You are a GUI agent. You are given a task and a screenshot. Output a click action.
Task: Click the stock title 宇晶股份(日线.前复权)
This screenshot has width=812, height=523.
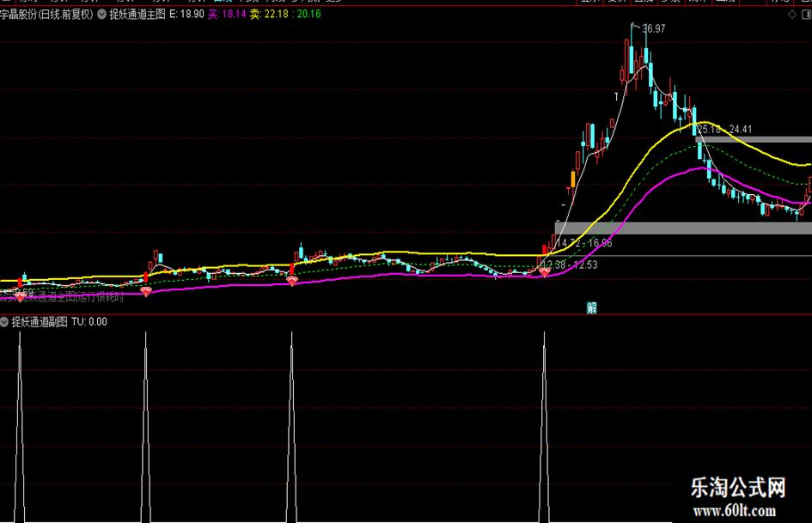click(x=46, y=15)
